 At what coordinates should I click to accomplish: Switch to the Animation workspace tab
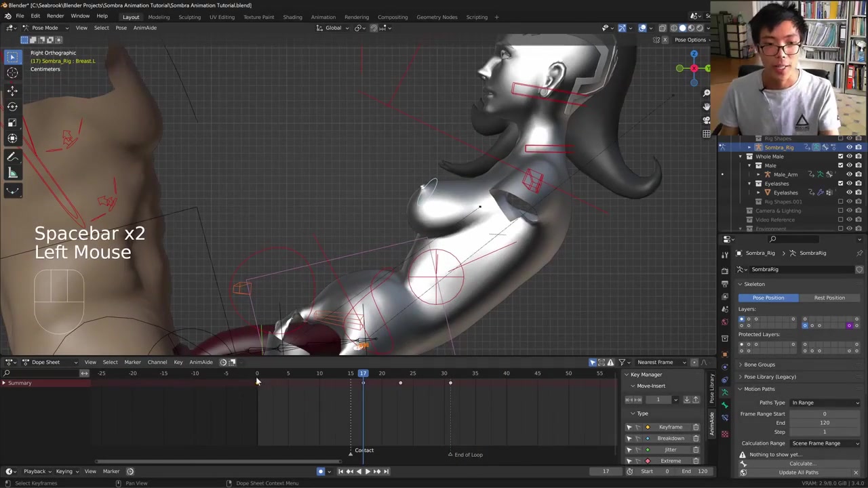(x=323, y=17)
